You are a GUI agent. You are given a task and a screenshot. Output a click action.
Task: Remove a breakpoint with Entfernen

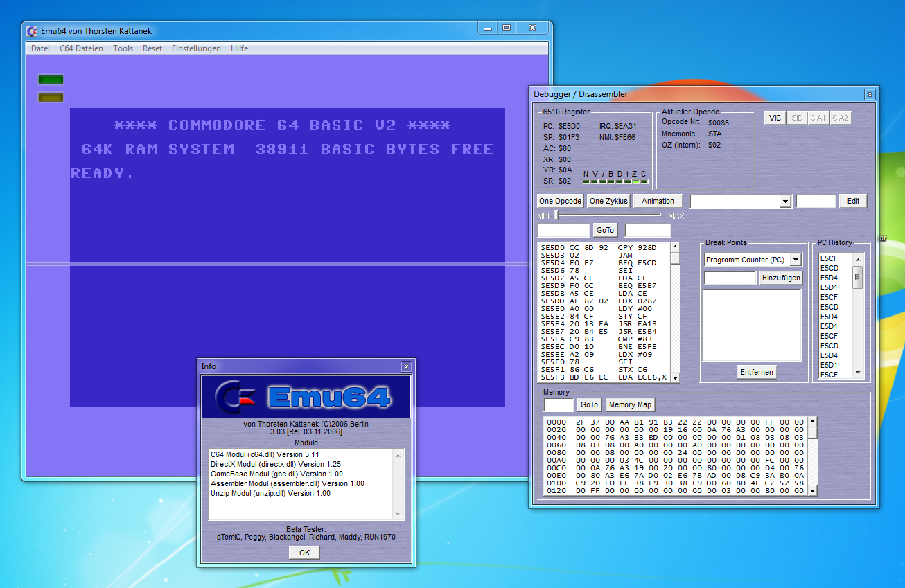(x=757, y=372)
